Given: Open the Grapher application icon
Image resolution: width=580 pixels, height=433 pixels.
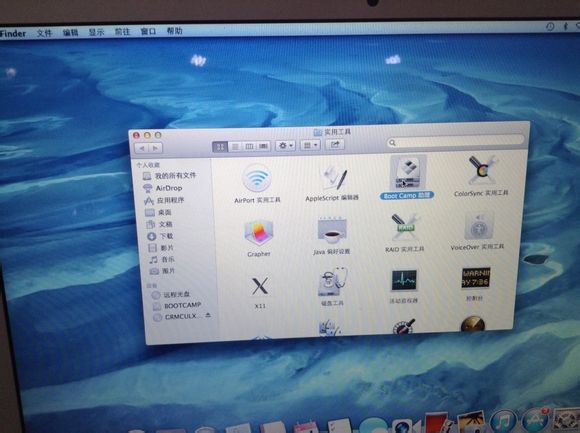Looking at the screenshot, I should tap(259, 233).
